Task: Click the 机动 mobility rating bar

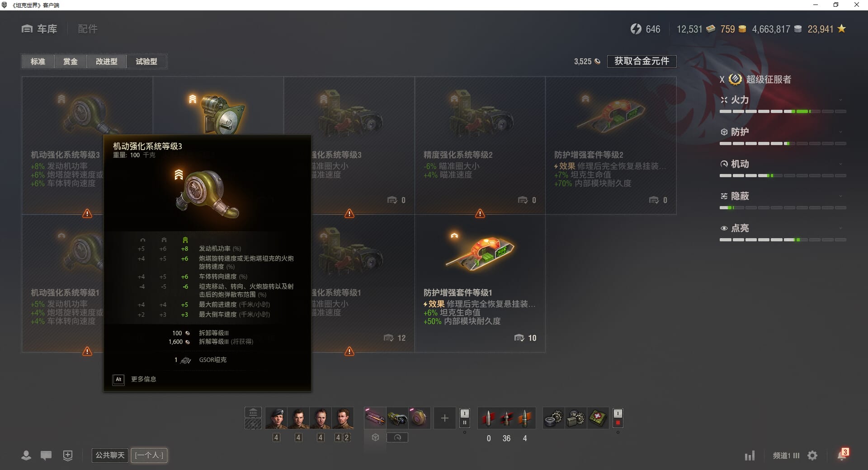Action: 783,175
